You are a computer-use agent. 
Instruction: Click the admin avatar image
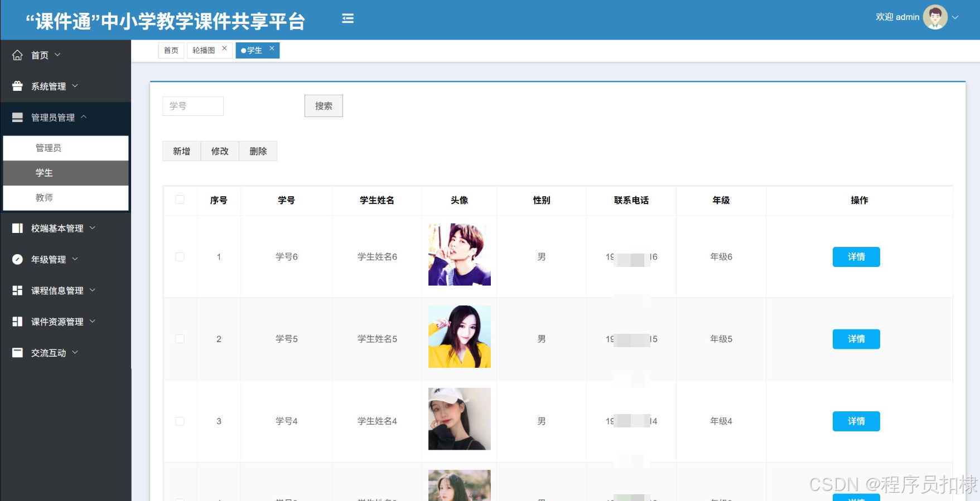click(x=935, y=17)
